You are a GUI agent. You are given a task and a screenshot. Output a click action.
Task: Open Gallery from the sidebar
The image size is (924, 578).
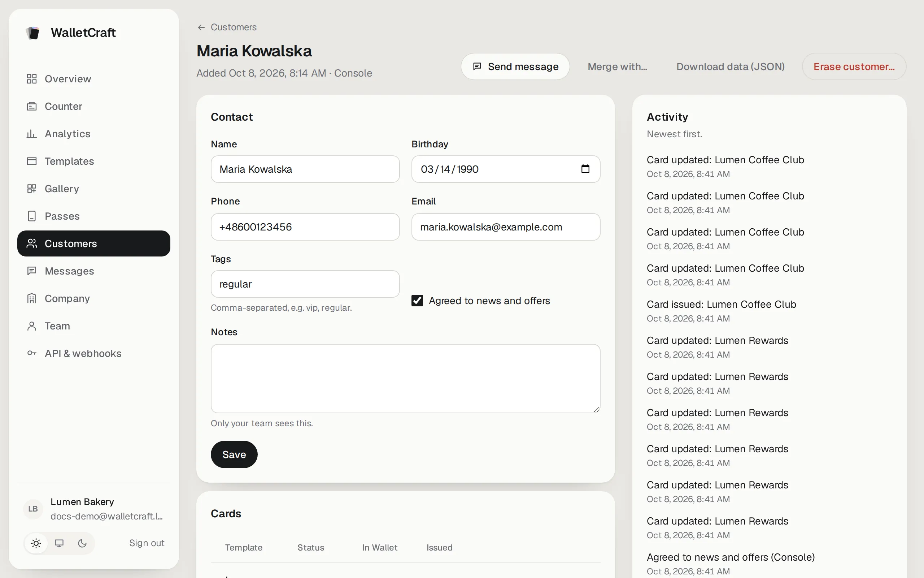pyautogui.click(x=93, y=189)
